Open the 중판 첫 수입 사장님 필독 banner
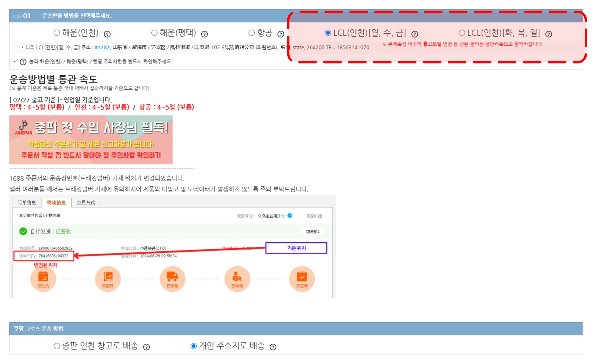The width and height of the screenshot is (596, 364). tap(91, 140)
